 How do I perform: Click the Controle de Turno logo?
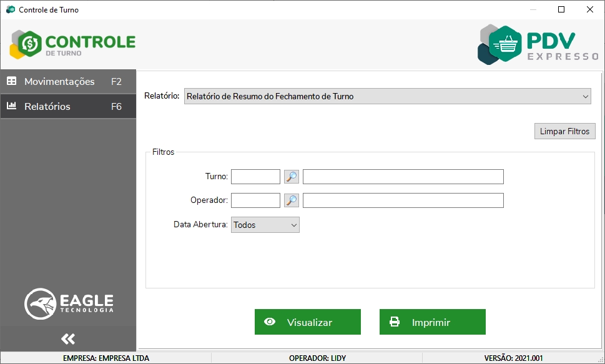click(x=73, y=44)
